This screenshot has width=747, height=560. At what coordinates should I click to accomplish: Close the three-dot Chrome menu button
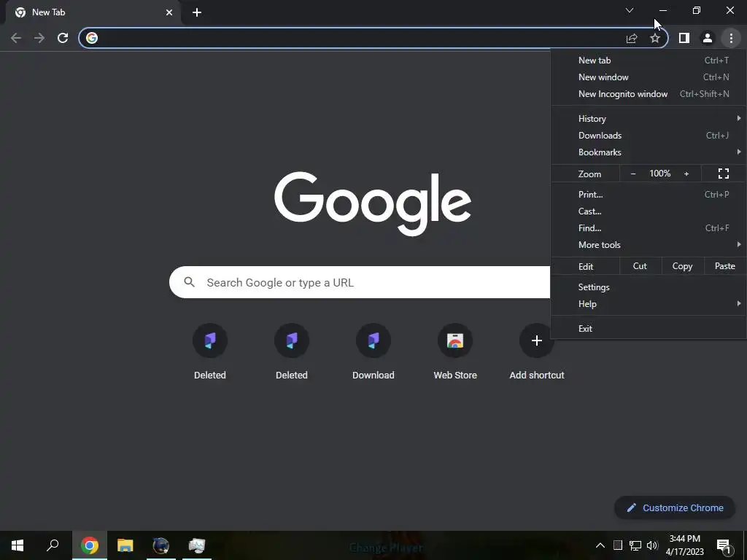coord(731,38)
